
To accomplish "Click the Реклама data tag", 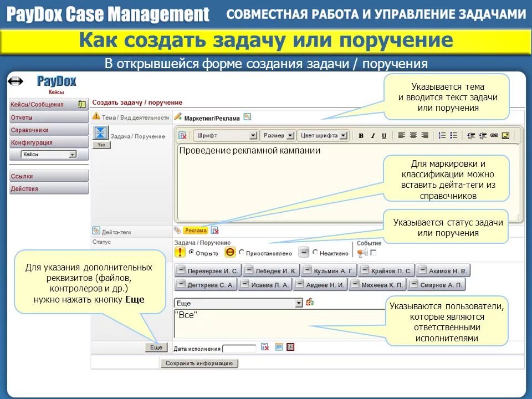I will (x=196, y=231).
